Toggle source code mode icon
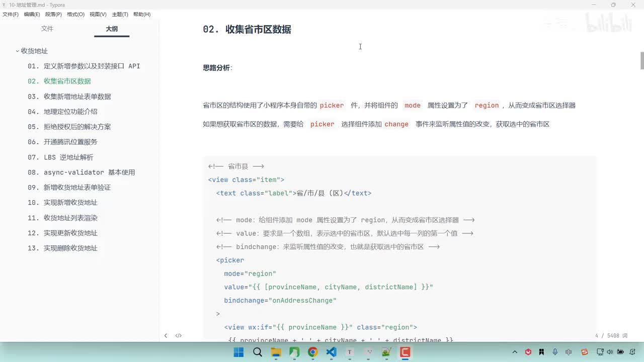 point(179,335)
